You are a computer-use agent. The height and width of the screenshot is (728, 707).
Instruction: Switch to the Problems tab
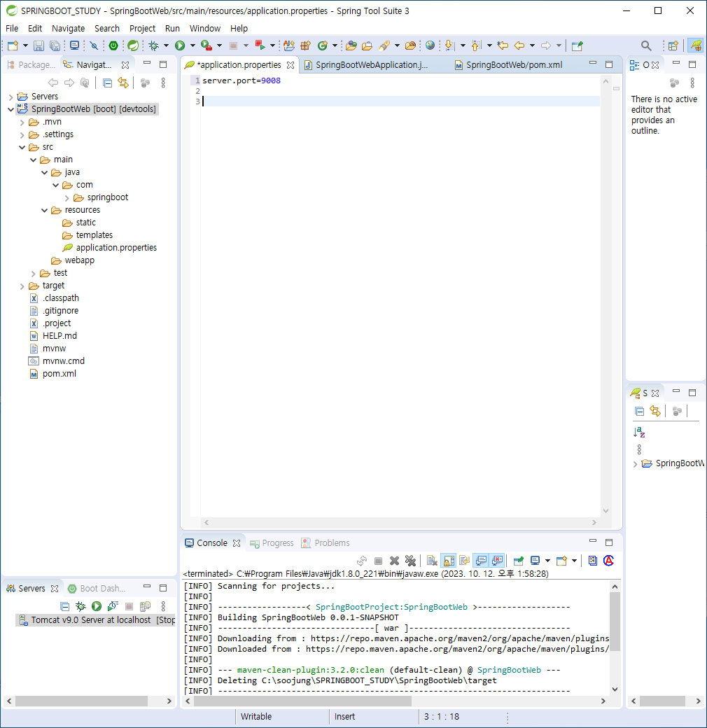pyautogui.click(x=325, y=543)
